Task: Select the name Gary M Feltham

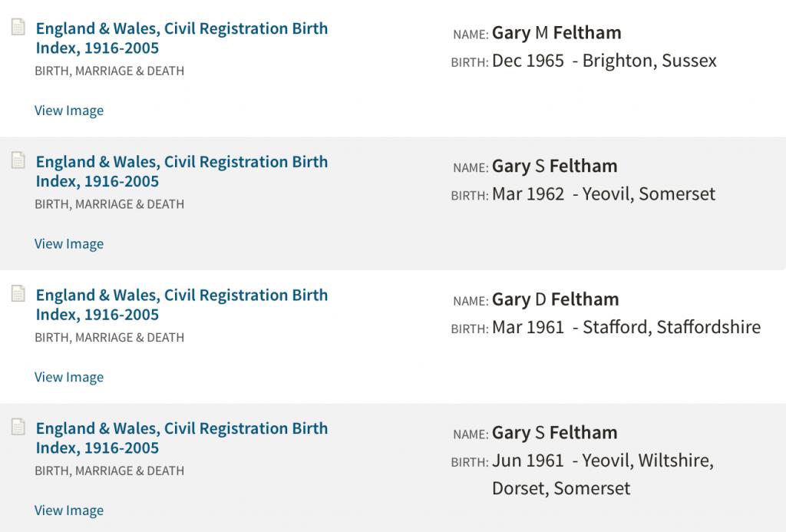Action: (556, 33)
